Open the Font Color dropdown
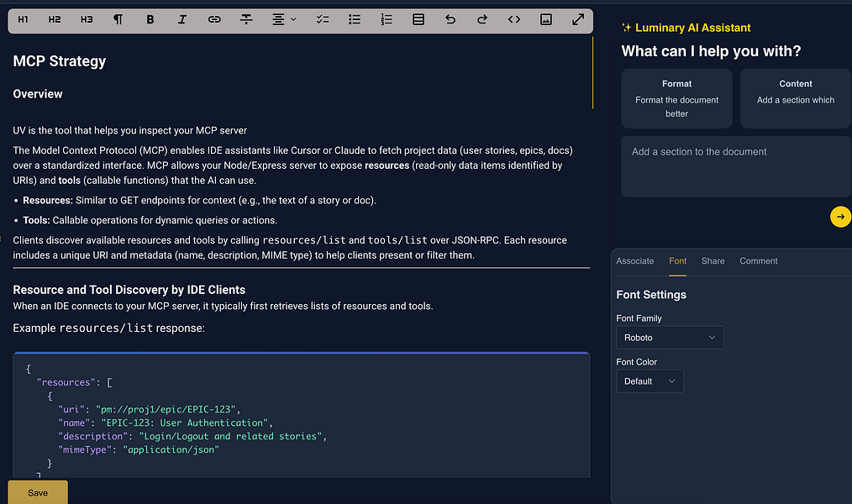 tap(650, 381)
